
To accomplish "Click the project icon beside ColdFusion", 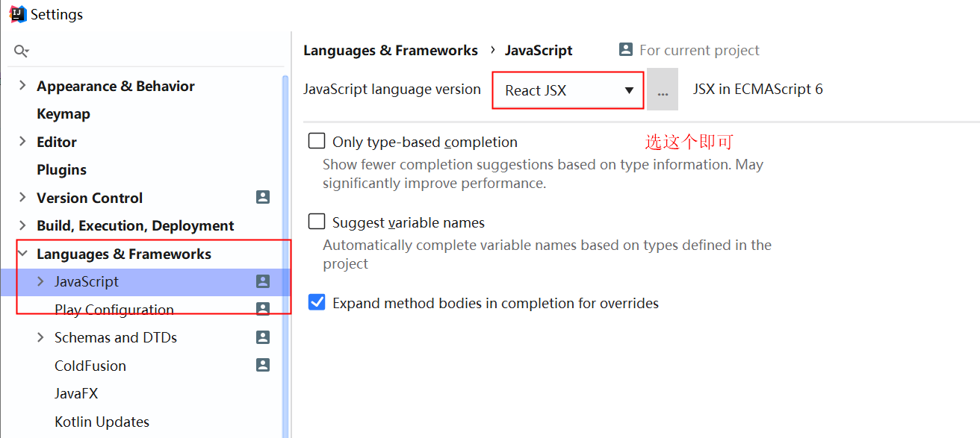I will 262,365.
